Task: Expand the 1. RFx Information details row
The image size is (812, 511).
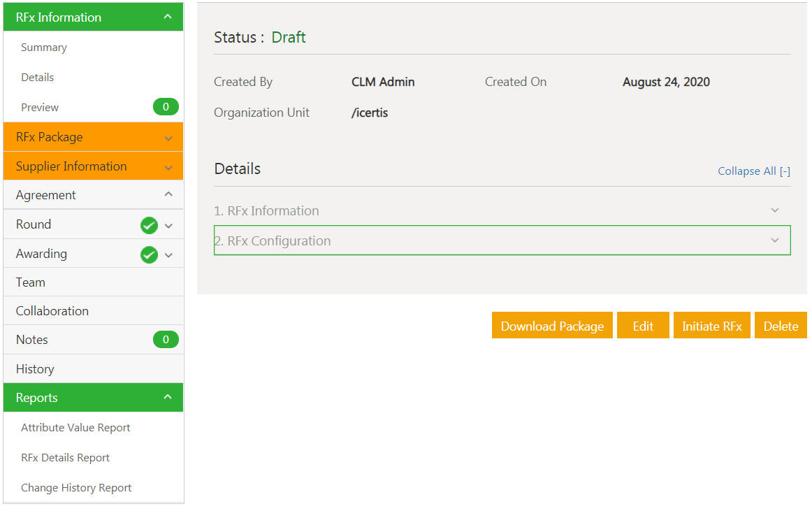Action: tap(774, 210)
